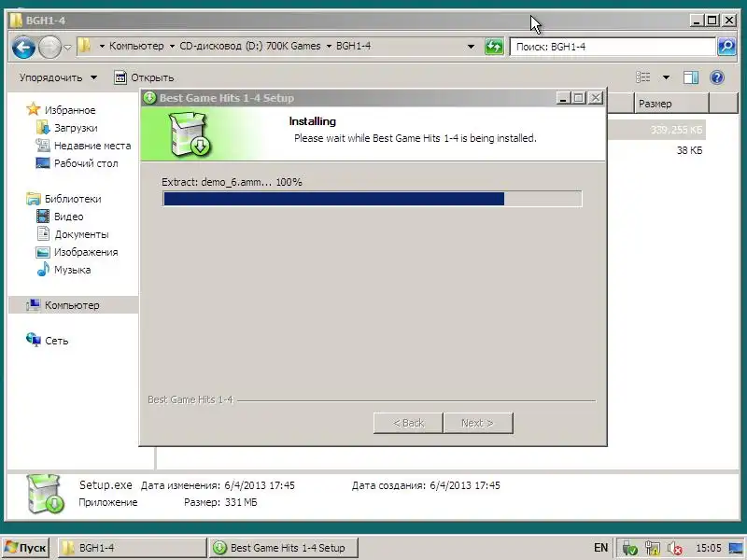Select CD-дисковод (D:) 700K Games breadcrumb

point(250,46)
